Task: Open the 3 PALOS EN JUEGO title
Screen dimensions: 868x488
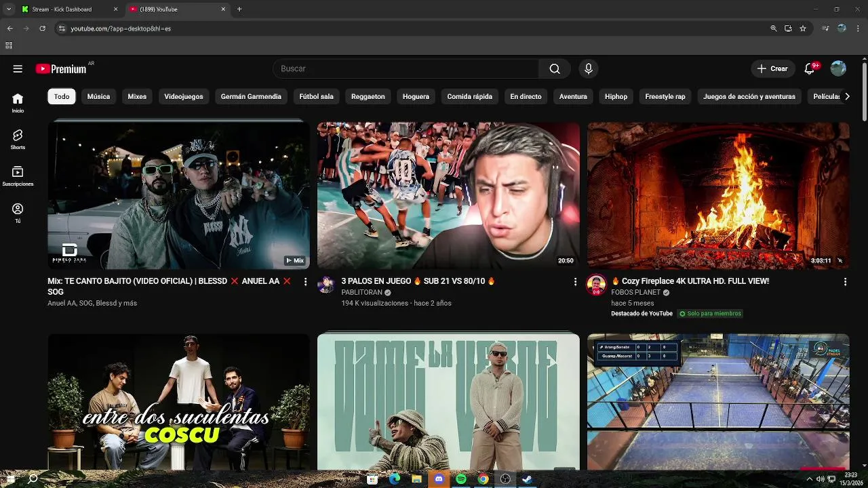Action: point(418,281)
